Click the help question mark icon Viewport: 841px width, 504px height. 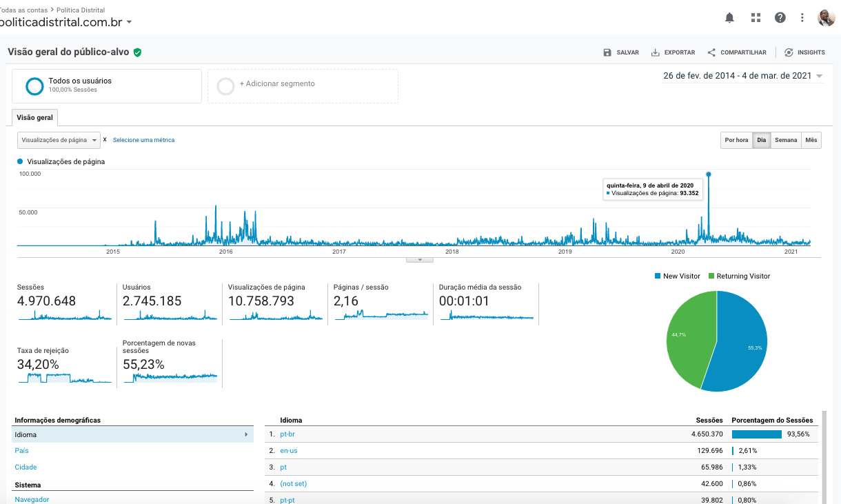[x=780, y=18]
